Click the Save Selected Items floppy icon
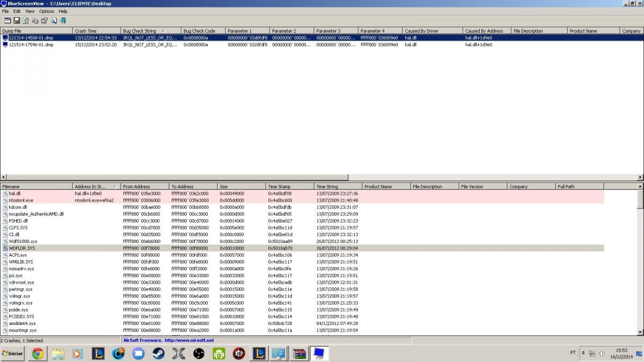 point(17,20)
